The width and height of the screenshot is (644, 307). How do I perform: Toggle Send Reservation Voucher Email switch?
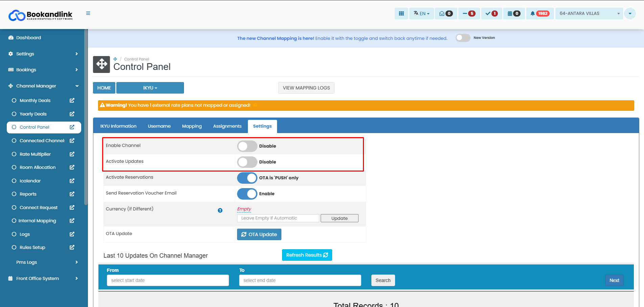point(247,194)
